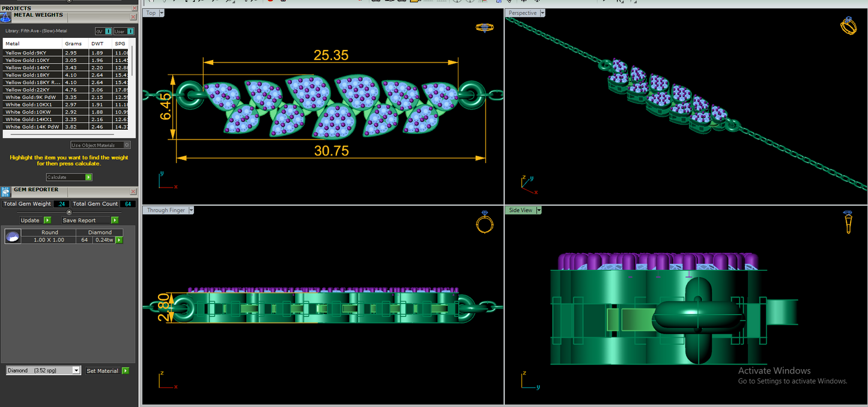Open the Perspective viewport dropdown menu

click(x=542, y=13)
